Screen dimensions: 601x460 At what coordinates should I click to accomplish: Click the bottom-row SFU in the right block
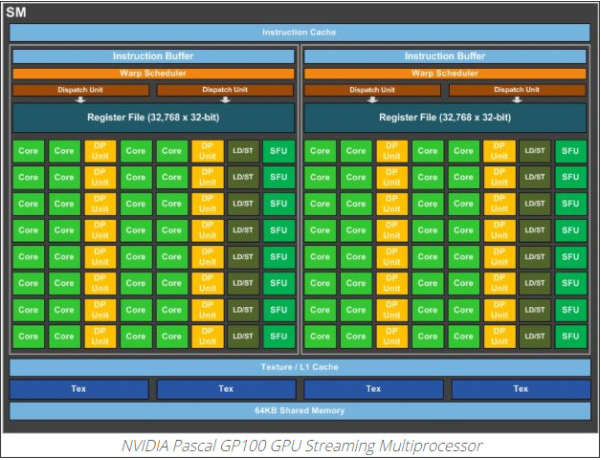[570, 337]
